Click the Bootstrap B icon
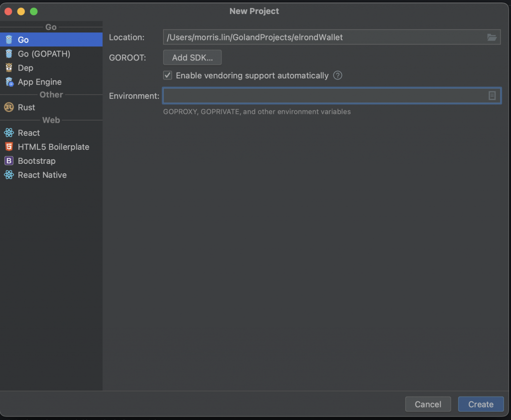 (x=9, y=161)
